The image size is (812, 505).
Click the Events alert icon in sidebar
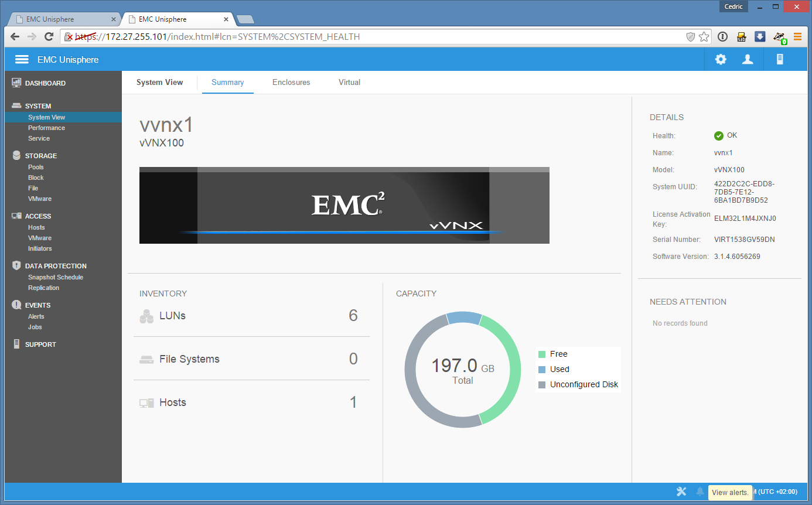(16, 305)
